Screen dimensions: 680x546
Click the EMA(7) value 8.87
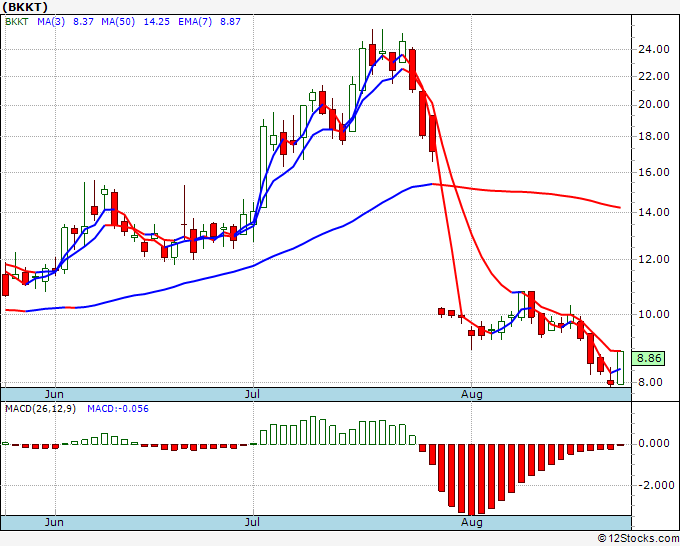click(230, 22)
